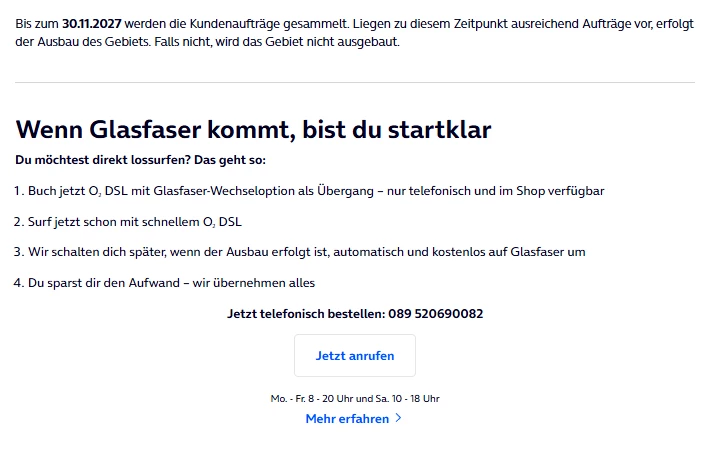717x455 pixels.
Task: Click the phone number 089 520690082
Action: (x=435, y=313)
